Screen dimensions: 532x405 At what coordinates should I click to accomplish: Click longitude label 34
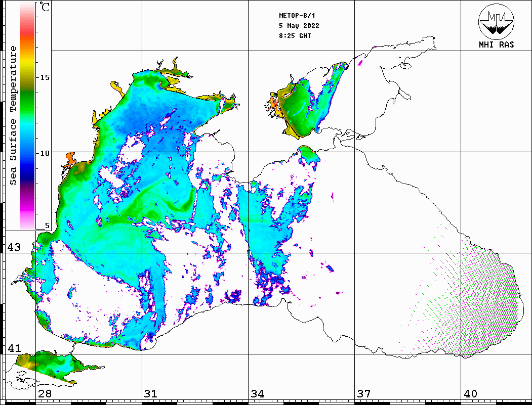coord(257,394)
